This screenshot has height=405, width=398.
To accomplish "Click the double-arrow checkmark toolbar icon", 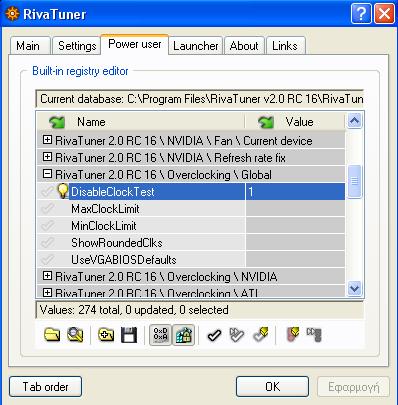I will point(237,335).
